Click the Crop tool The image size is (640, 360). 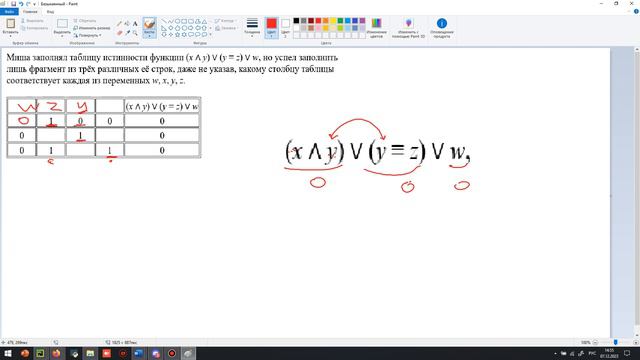(x=85, y=20)
